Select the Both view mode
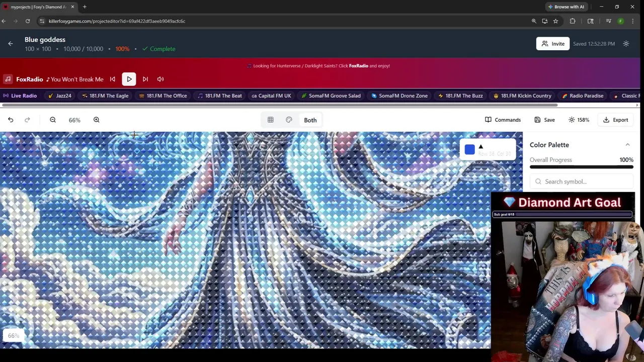 [x=310, y=120]
